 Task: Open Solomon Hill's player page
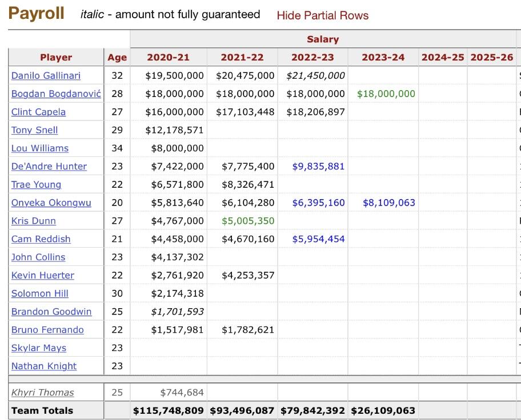point(40,293)
